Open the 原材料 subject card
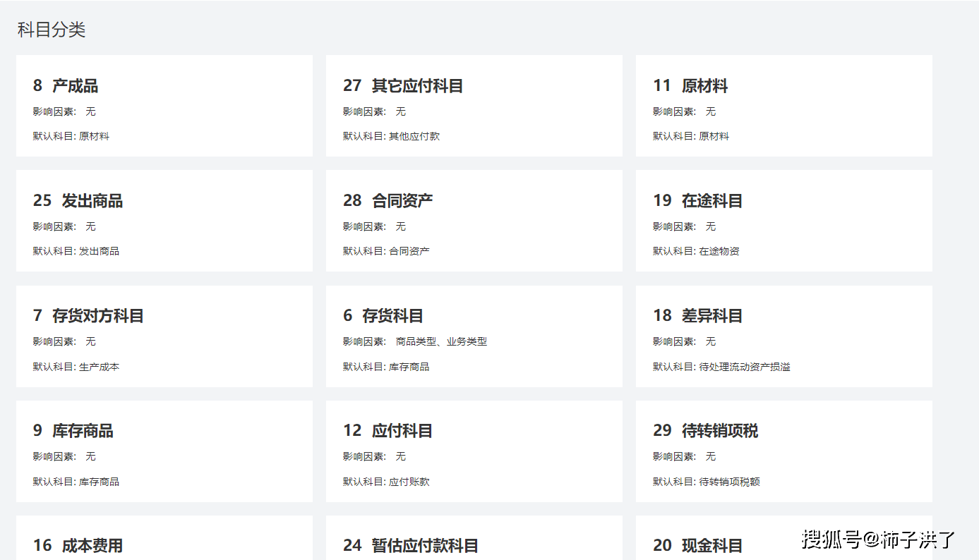The width and height of the screenshot is (979, 560). click(x=783, y=106)
